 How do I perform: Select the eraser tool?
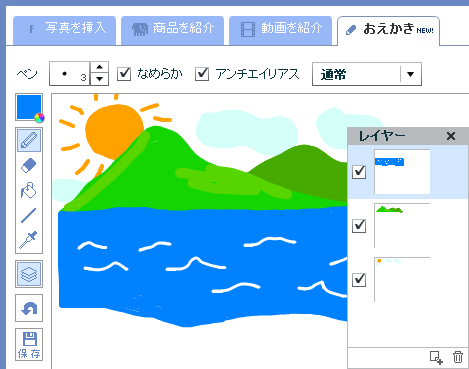pos(29,166)
